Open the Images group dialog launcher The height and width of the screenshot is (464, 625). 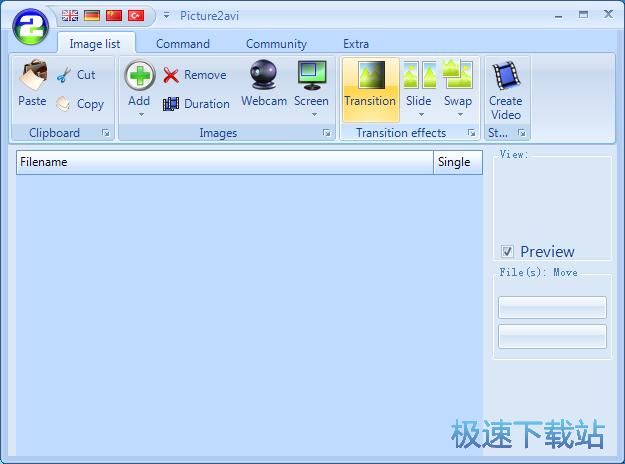tap(327, 133)
